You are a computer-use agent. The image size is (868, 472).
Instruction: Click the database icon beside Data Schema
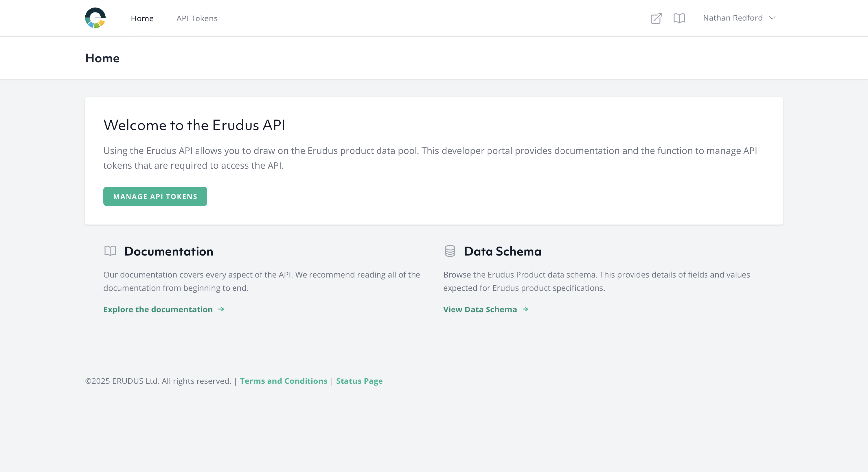[x=450, y=251]
